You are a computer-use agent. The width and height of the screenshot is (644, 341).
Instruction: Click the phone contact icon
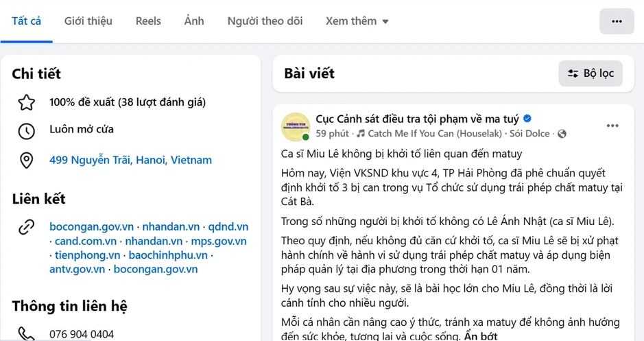(26, 334)
